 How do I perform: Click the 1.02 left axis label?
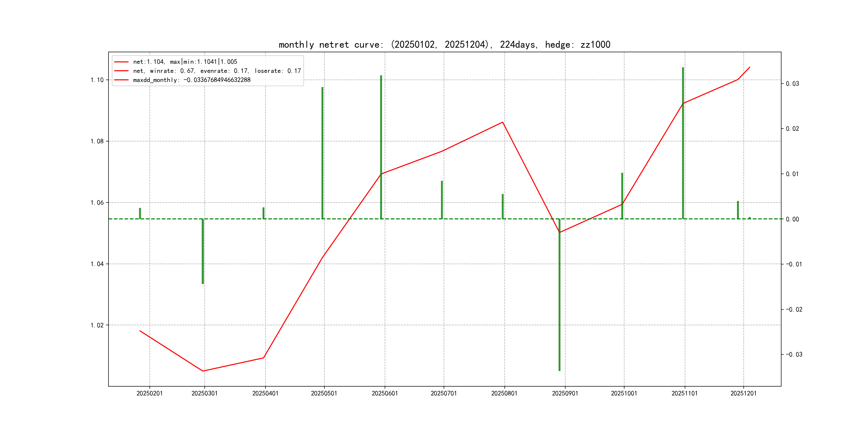pyautogui.click(x=97, y=325)
